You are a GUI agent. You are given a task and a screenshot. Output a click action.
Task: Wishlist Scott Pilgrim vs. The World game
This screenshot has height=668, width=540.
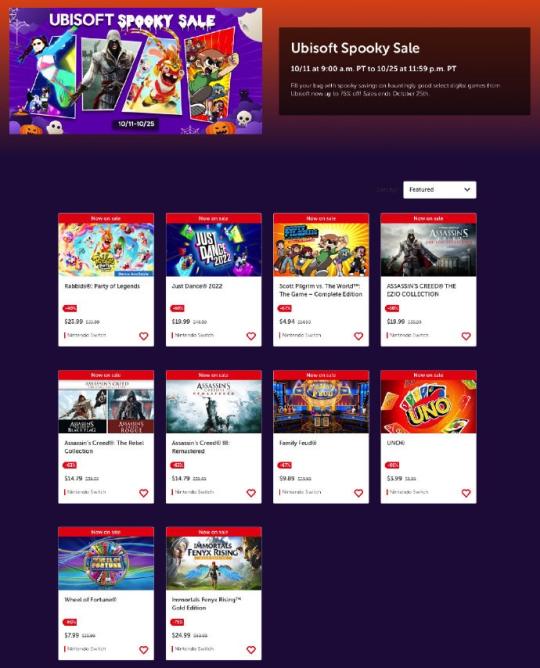tap(359, 336)
